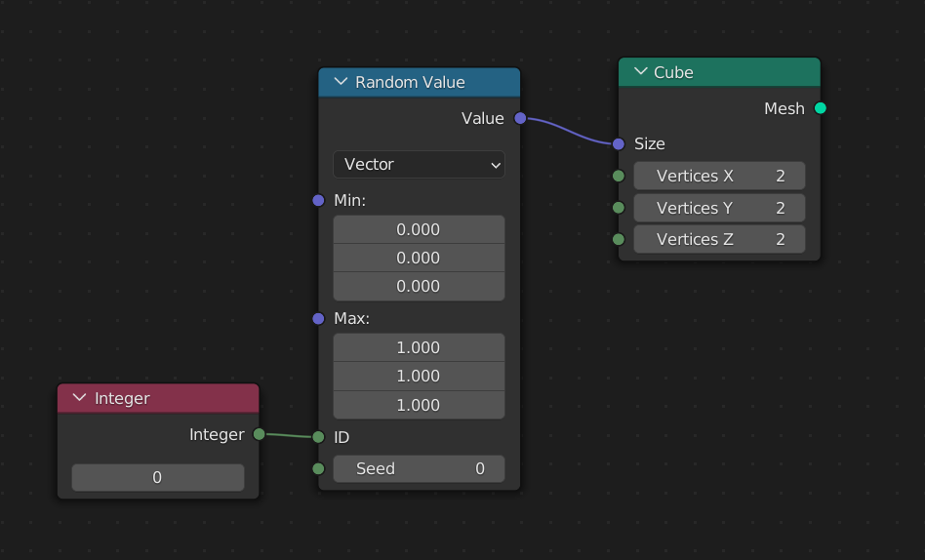925x560 pixels.
Task: Click the Vertices Y value field
Action: pos(719,208)
